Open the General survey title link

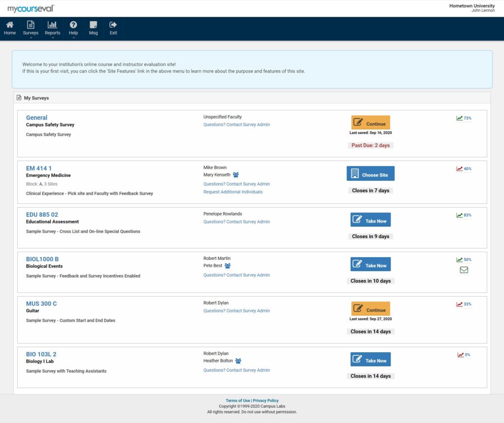[36, 118]
